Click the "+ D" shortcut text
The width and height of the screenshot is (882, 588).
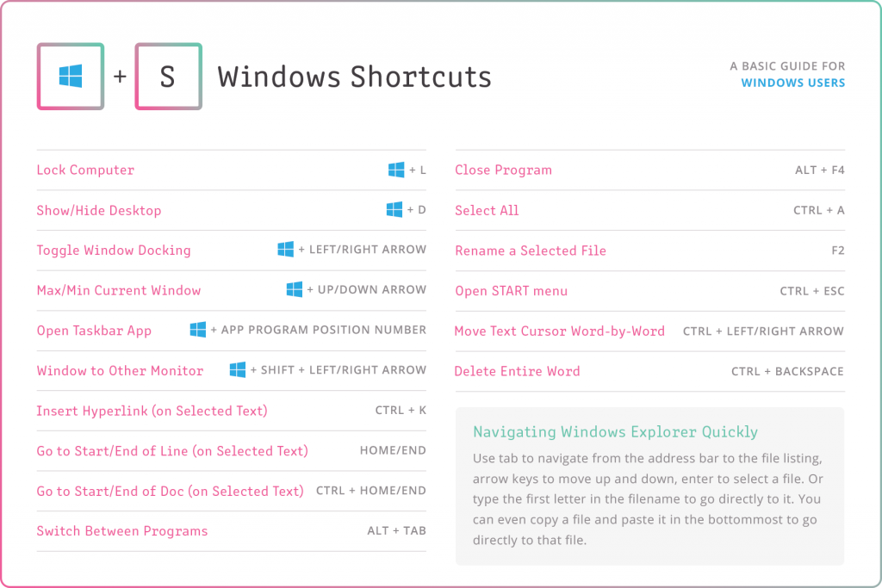pos(416,210)
